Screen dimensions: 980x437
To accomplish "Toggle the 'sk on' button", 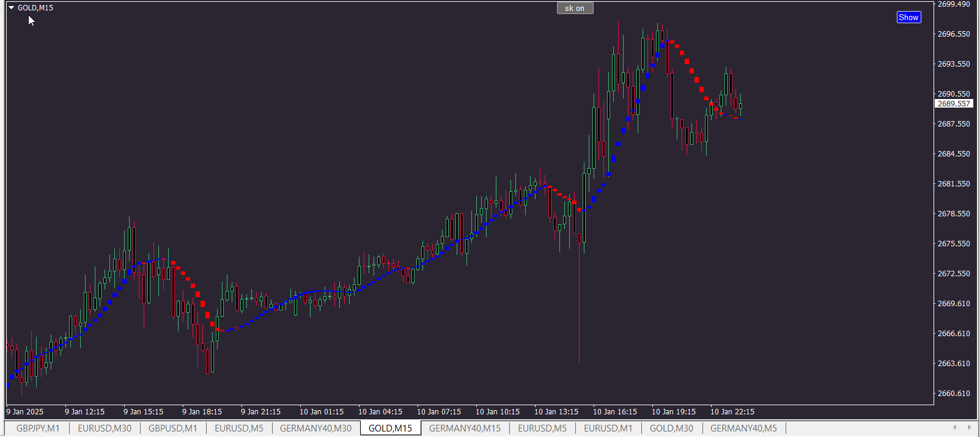I will 575,8.
